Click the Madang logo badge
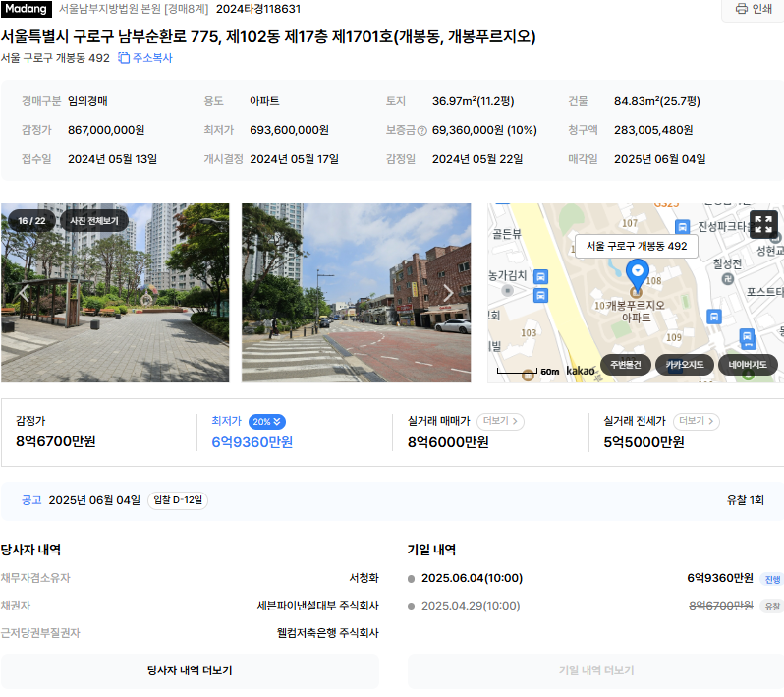784x697 pixels. pos(26,9)
